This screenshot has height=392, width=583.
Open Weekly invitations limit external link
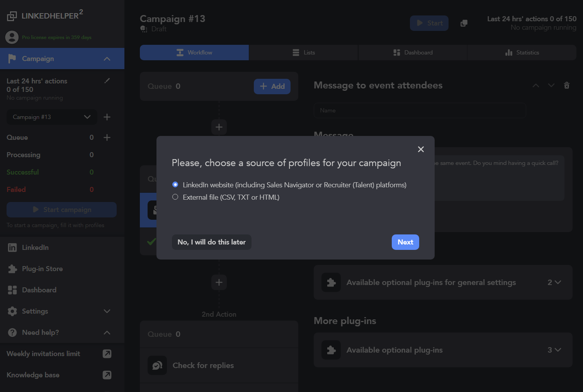tap(107, 354)
